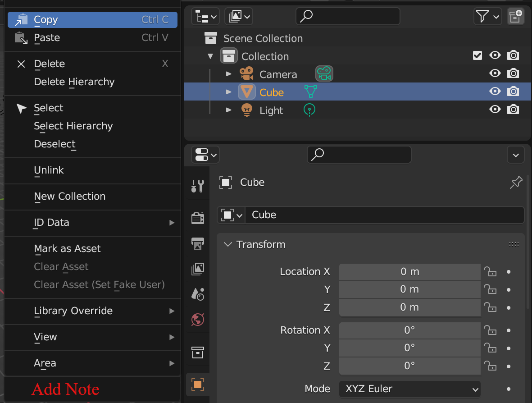
Task: Click the Location X value field
Action: (410, 272)
